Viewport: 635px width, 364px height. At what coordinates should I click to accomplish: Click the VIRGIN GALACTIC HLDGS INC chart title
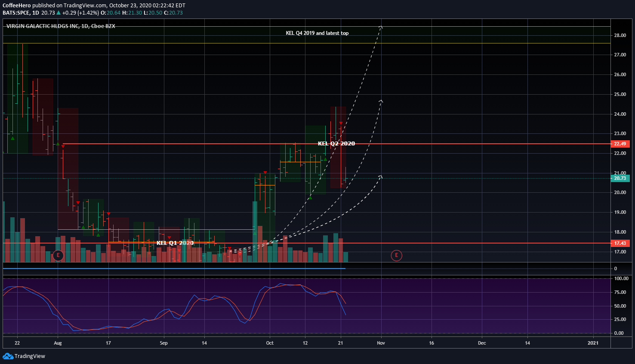(x=61, y=26)
